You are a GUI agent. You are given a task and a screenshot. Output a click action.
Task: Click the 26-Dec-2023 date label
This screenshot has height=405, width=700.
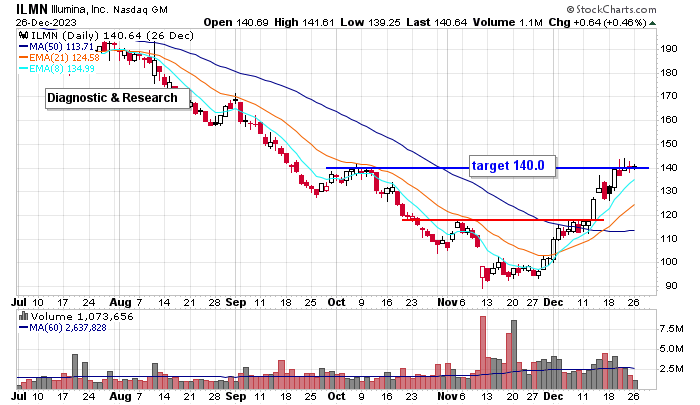tap(46, 22)
